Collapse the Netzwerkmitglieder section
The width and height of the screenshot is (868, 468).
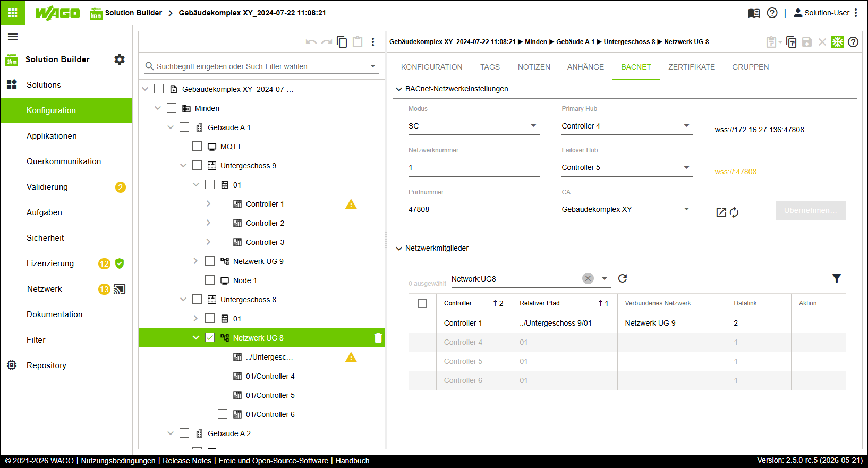(x=399, y=249)
